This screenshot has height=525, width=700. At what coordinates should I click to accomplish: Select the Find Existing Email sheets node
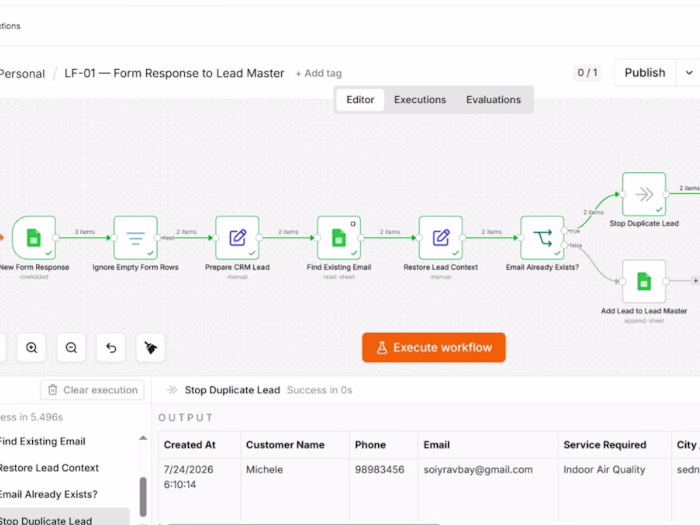pyautogui.click(x=339, y=238)
